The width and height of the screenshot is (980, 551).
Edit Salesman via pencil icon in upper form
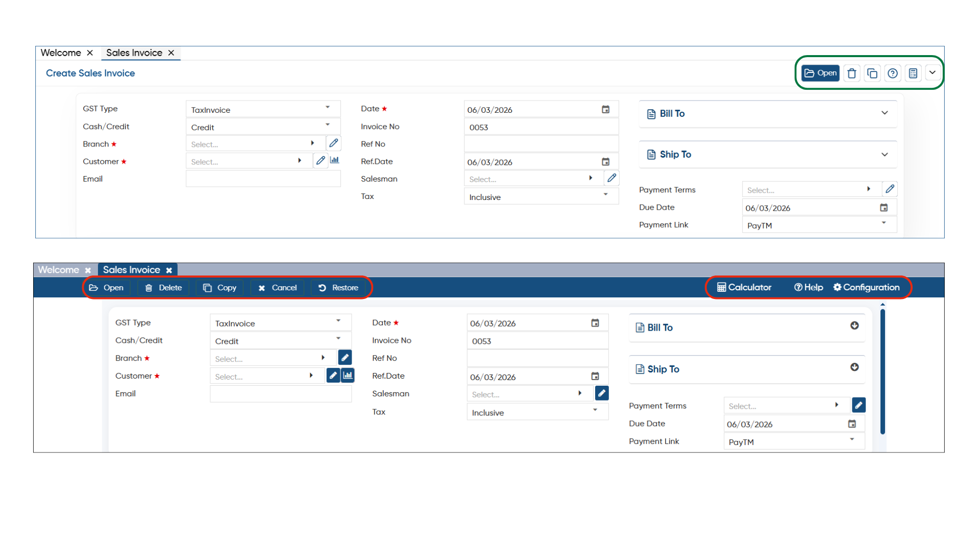611,178
